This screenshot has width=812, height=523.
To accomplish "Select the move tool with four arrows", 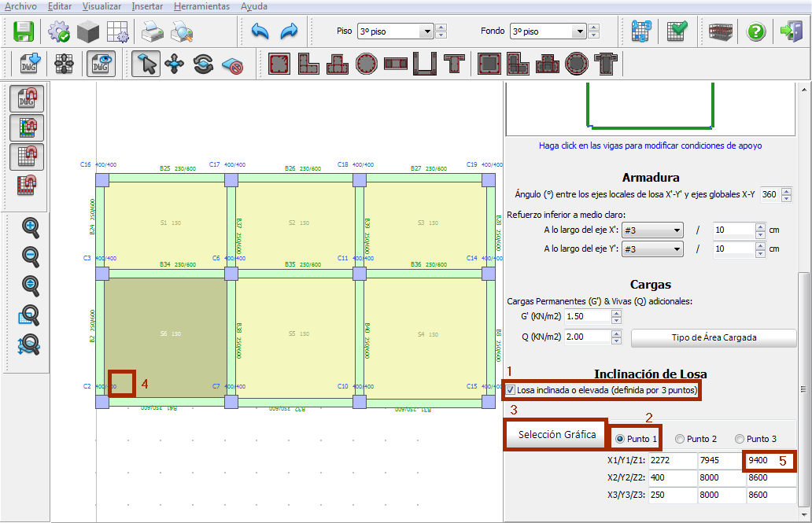I will [x=174, y=64].
